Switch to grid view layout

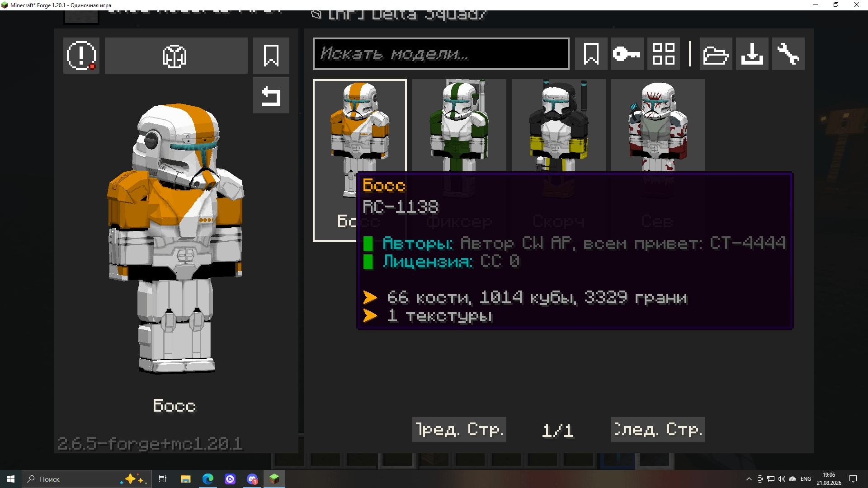(x=663, y=54)
